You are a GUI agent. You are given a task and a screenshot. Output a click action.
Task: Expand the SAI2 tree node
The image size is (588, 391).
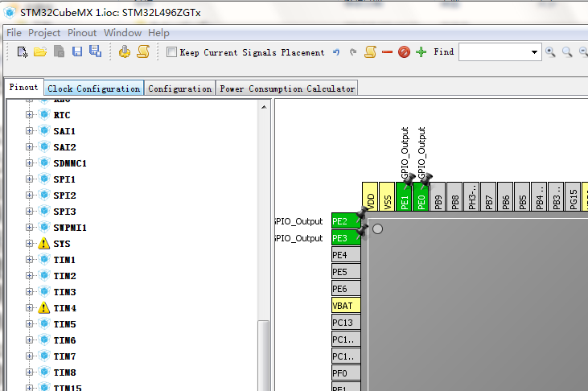coord(29,146)
